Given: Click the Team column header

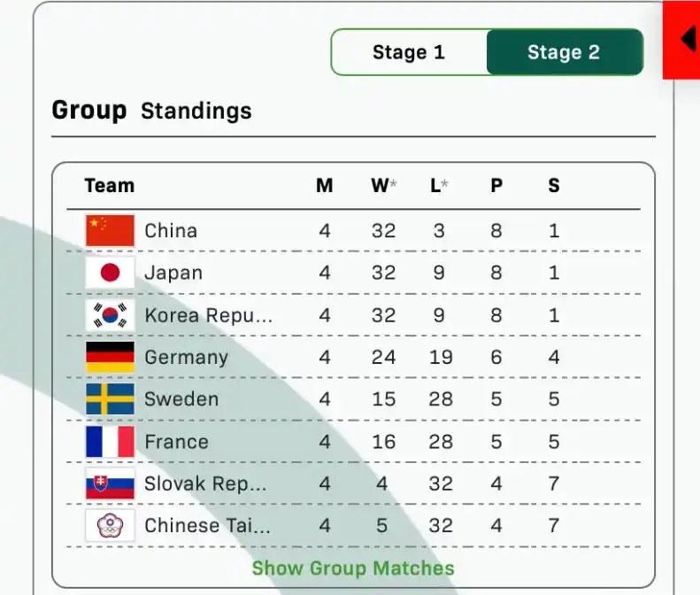Looking at the screenshot, I should pyautogui.click(x=110, y=185).
